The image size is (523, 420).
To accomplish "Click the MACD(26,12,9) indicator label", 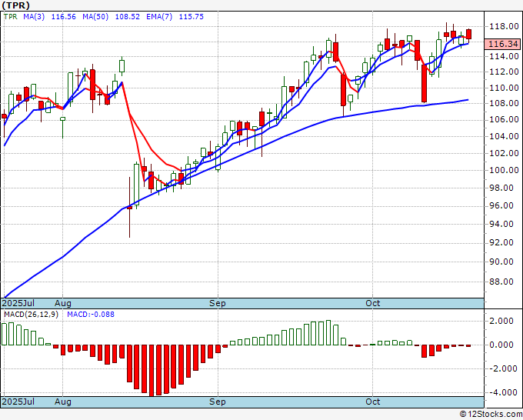I will pyautogui.click(x=31, y=315).
